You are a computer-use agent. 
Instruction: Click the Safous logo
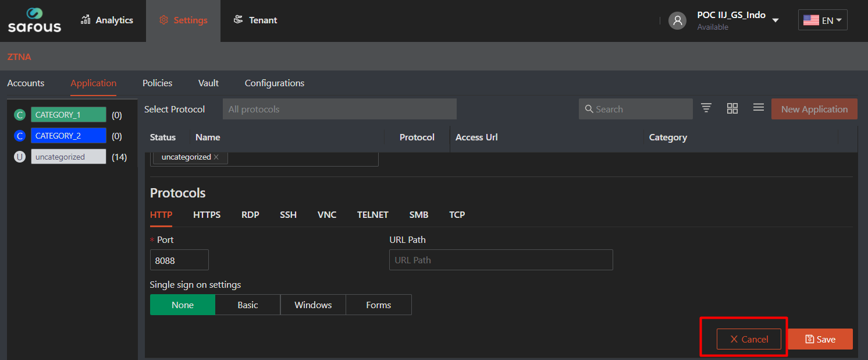[x=34, y=20]
